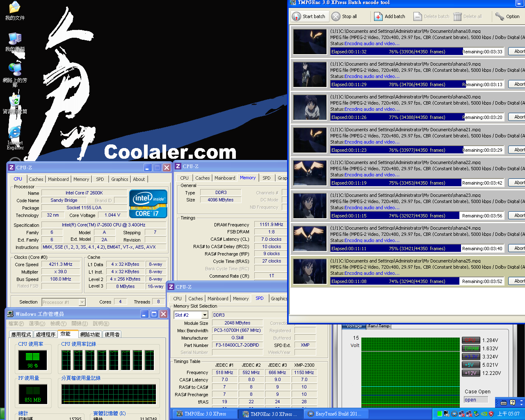Click the DRAM Frequency 1151.9 MHz value
Screen dimensions: 525x420
click(271, 224)
